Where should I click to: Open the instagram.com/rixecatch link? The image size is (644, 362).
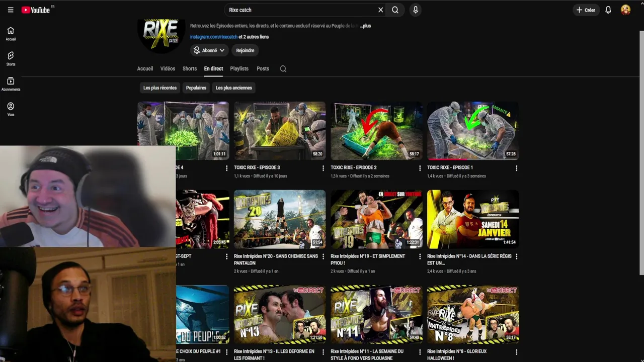(x=214, y=37)
